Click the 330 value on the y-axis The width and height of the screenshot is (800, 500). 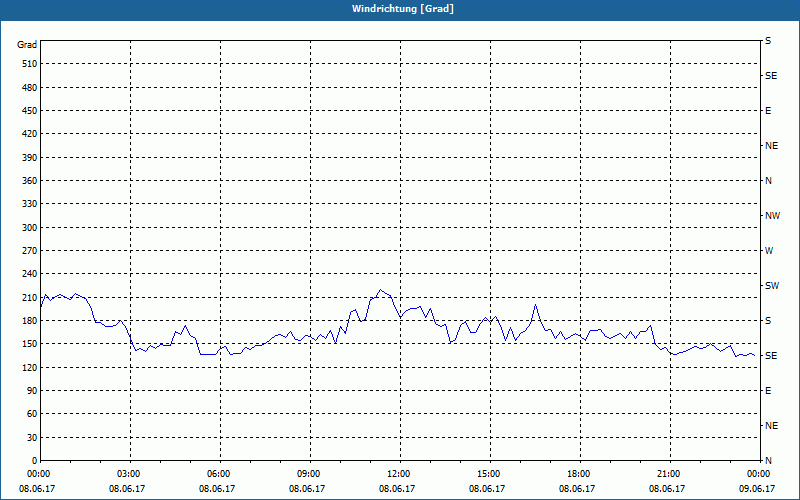pos(30,204)
